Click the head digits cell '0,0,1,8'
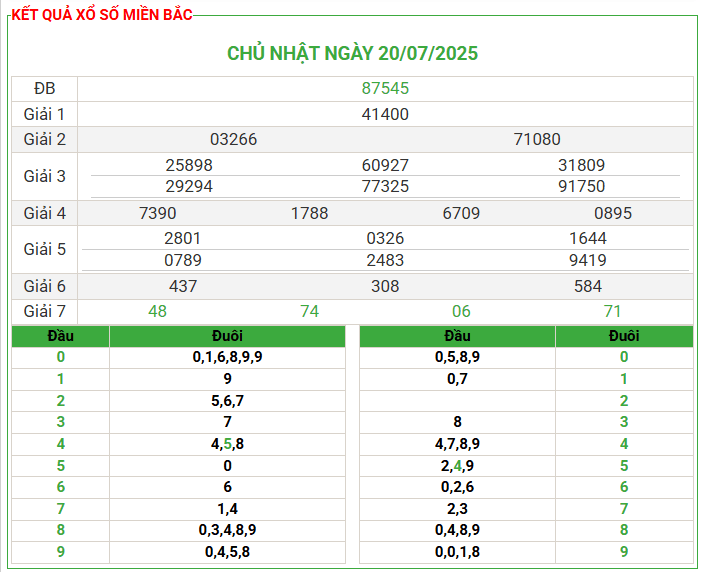 point(457,552)
